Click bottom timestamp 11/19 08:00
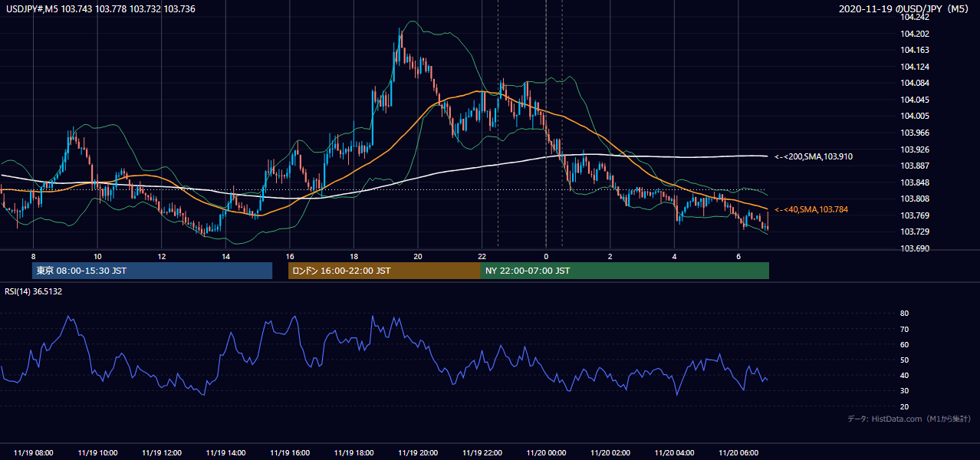Screen dimensions: 980x460 pyautogui.click(x=34, y=453)
